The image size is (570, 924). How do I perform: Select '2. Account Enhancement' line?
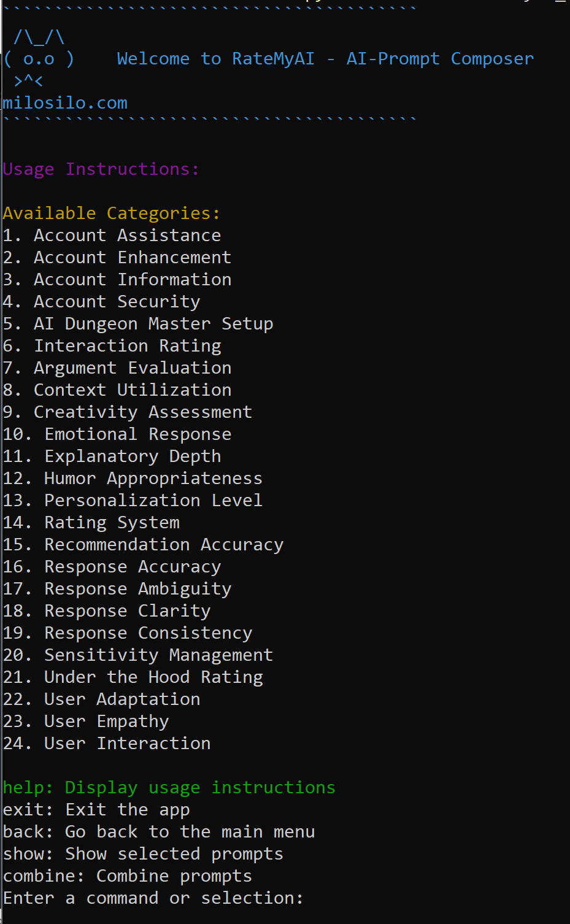click(x=117, y=257)
